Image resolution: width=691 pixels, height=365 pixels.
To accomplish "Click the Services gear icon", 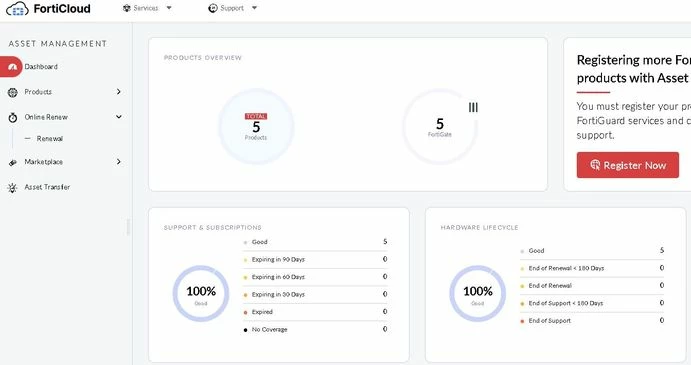I will pyautogui.click(x=126, y=8).
